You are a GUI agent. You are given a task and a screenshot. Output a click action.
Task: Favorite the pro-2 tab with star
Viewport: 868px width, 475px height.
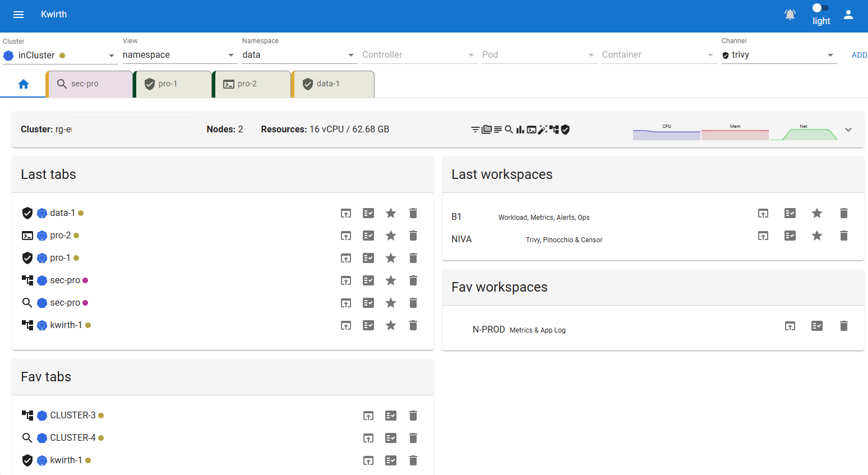point(391,236)
